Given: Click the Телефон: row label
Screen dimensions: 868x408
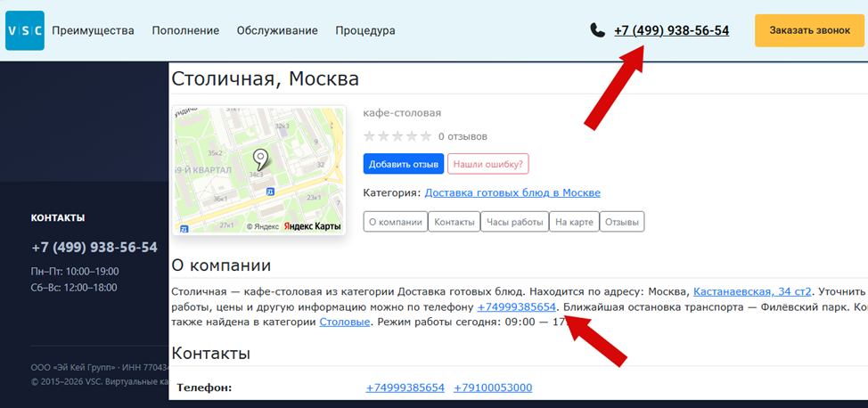Looking at the screenshot, I should tap(204, 388).
